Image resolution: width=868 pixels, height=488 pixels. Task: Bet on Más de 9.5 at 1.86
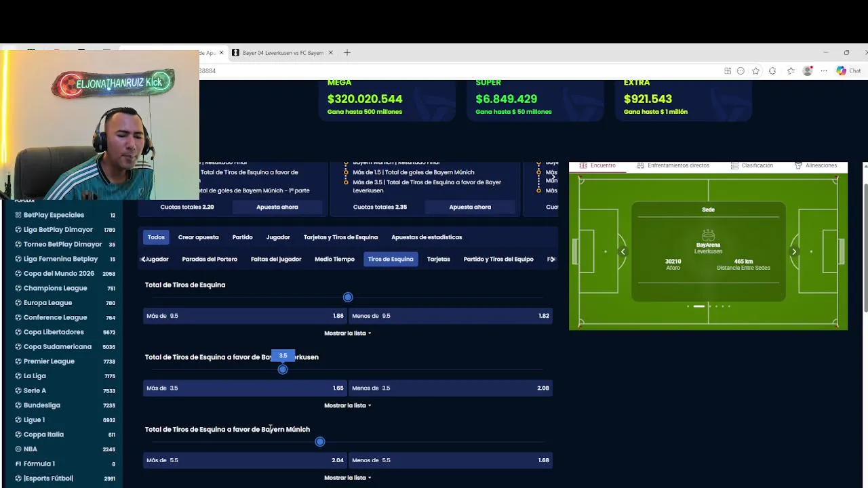click(x=245, y=316)
